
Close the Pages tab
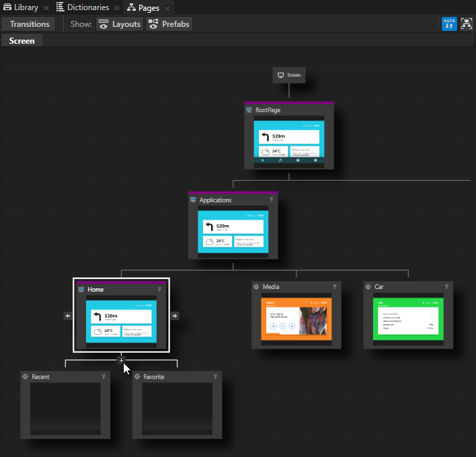(x=167, y=8)
